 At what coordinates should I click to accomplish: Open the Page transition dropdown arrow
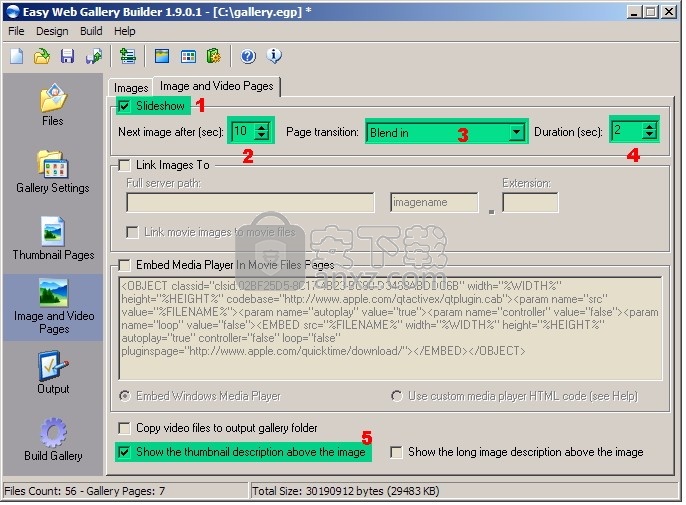pos(516,132)
